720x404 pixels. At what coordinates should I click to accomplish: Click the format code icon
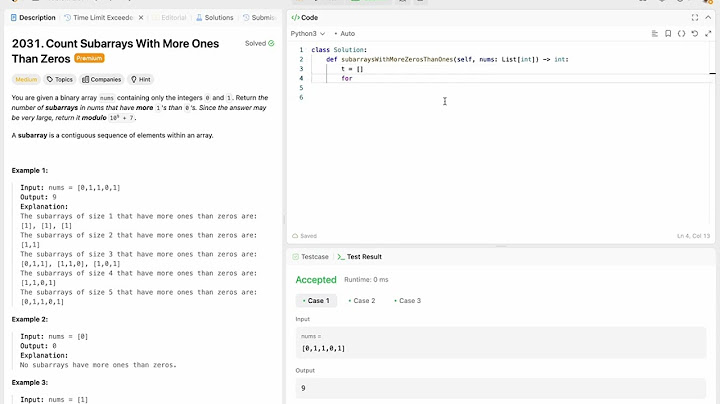pyautogui.click(x=655, y=34)
